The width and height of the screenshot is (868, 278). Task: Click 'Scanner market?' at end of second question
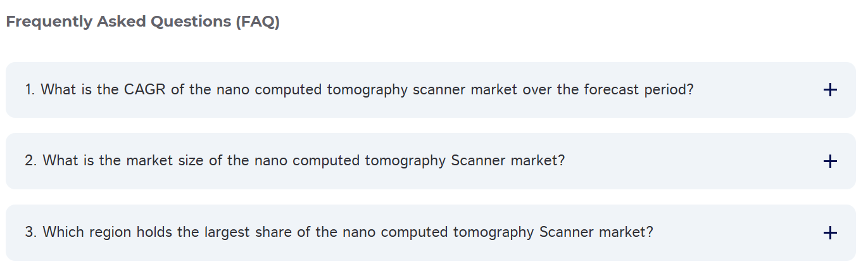pos(508,161)
